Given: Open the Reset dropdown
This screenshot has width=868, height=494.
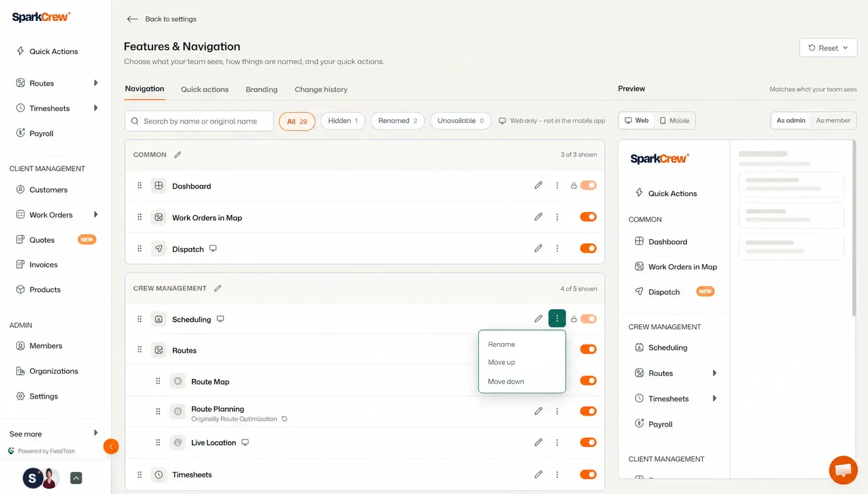Looking at the screenshot, I should pyautogui.click(x=828, y=48).
